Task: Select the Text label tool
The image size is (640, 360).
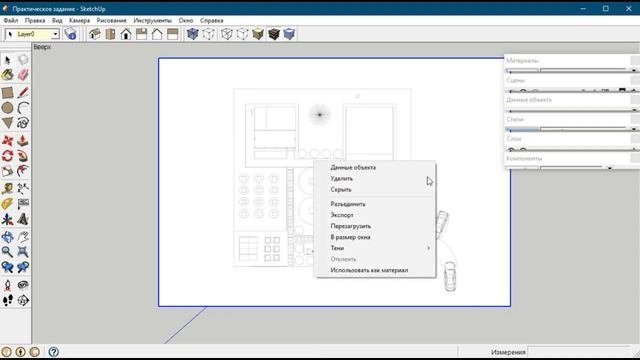Action: coord(23,204)
